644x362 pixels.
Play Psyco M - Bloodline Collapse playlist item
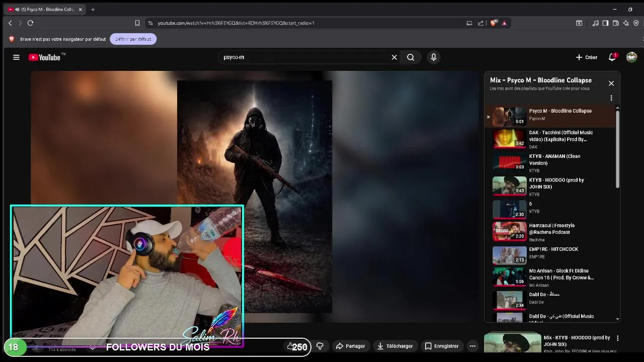coord(551,117)
